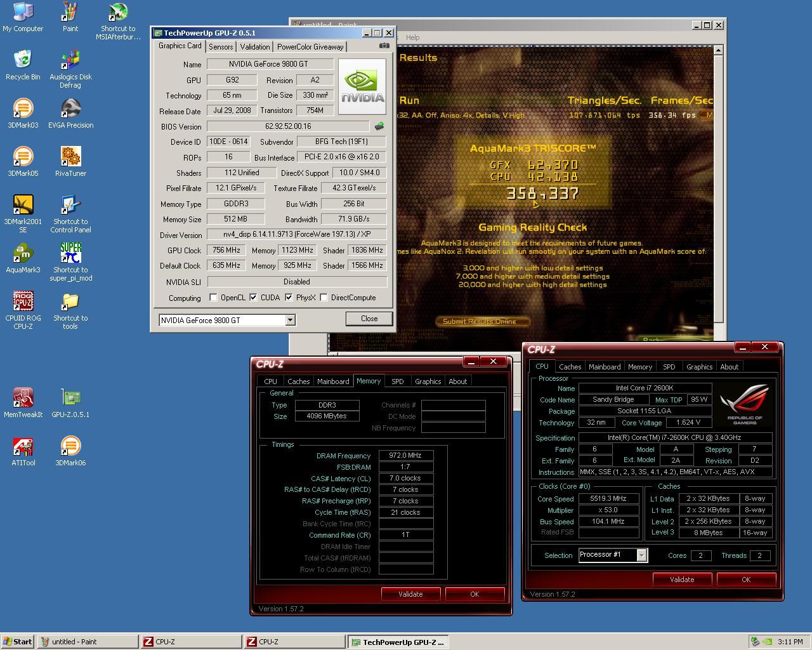Open the Shortcut to Control Panel icon

70,214
